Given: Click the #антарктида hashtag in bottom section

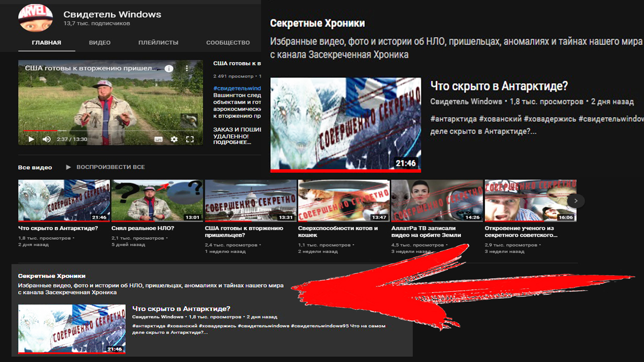Looking at the screenshot, I should click(148, 326).
